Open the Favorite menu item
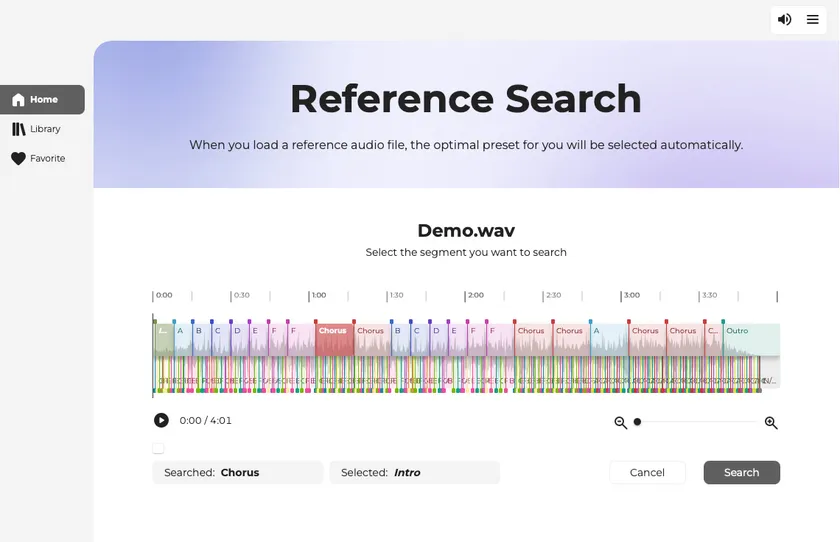The width and height of the screenshot is (840, 542). 46,158
